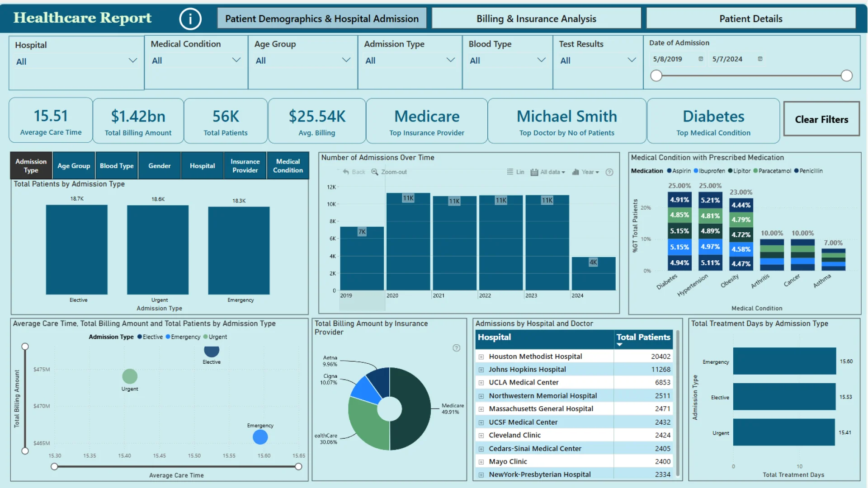This screenshot has width=868, height=488.
Task: Click the Lin scale icon
Action: 510,172
